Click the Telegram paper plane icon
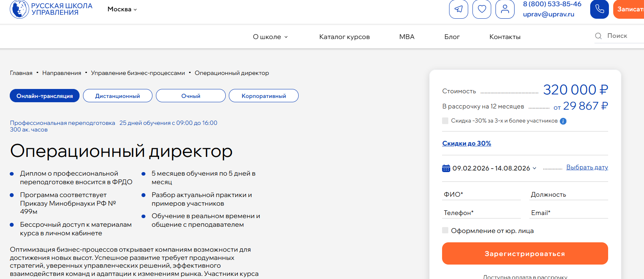This screenshot has width=644, height=279. [x=458, y=9]
